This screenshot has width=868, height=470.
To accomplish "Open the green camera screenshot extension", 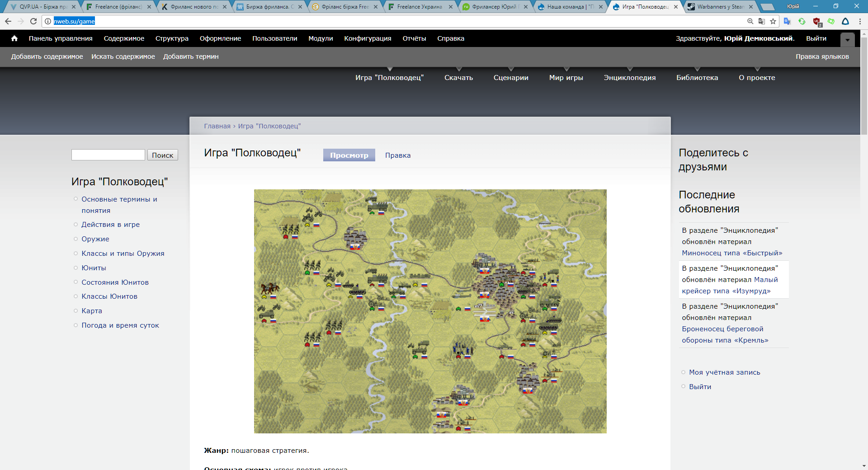I will pos(831,21).
